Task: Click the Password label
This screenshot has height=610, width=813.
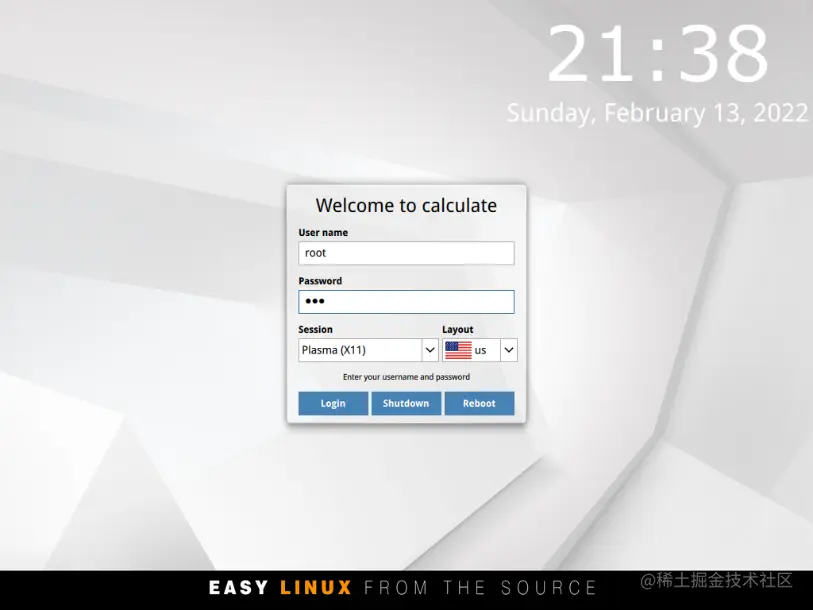Action: pyautogui.click(x=320, y=281)
